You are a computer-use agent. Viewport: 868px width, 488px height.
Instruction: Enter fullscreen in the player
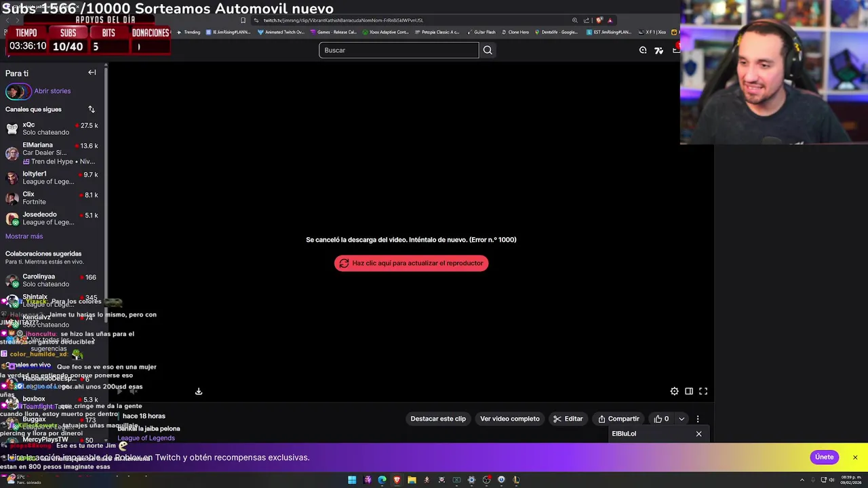click(x=703, y=391)
